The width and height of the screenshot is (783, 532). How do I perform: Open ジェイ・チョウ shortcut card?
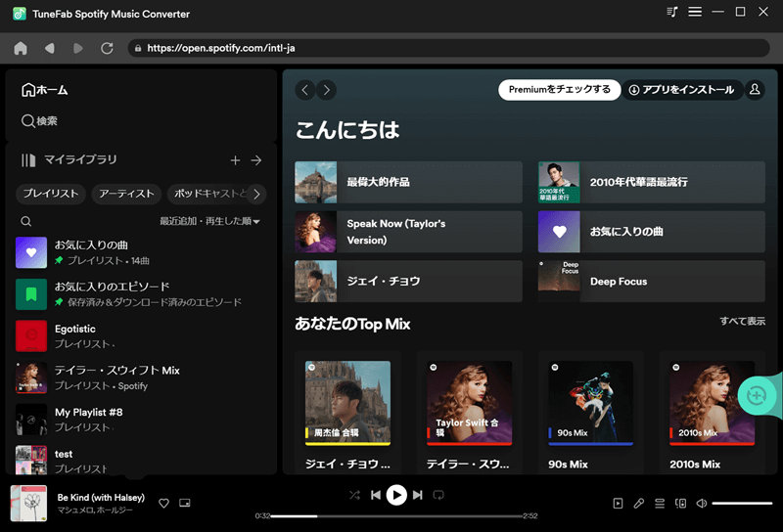(408, 281)
